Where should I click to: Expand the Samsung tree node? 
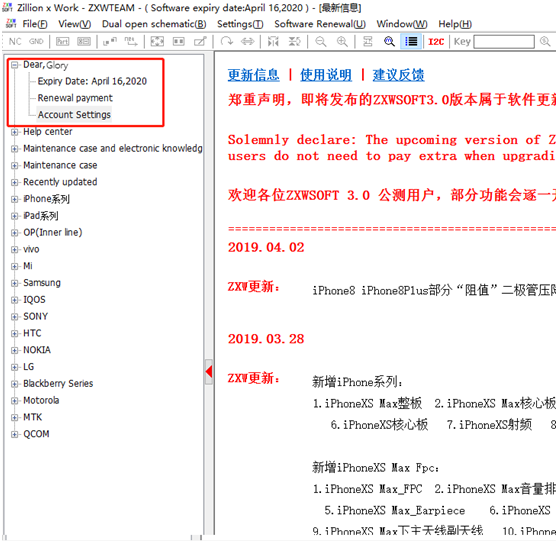14,283
